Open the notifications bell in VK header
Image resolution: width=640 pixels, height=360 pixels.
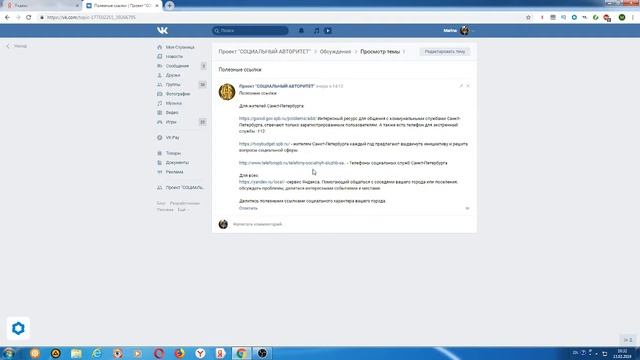[x=301, y=31]
